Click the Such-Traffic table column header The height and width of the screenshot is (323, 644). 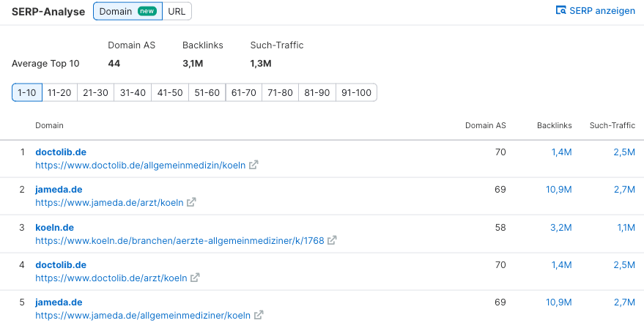612,125
